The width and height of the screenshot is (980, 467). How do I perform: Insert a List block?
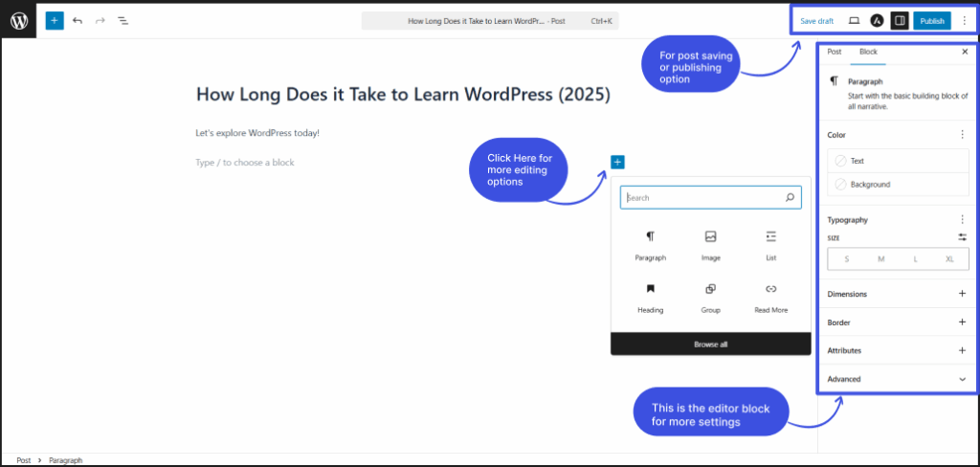pyautogui.click(x=770, y=246)
